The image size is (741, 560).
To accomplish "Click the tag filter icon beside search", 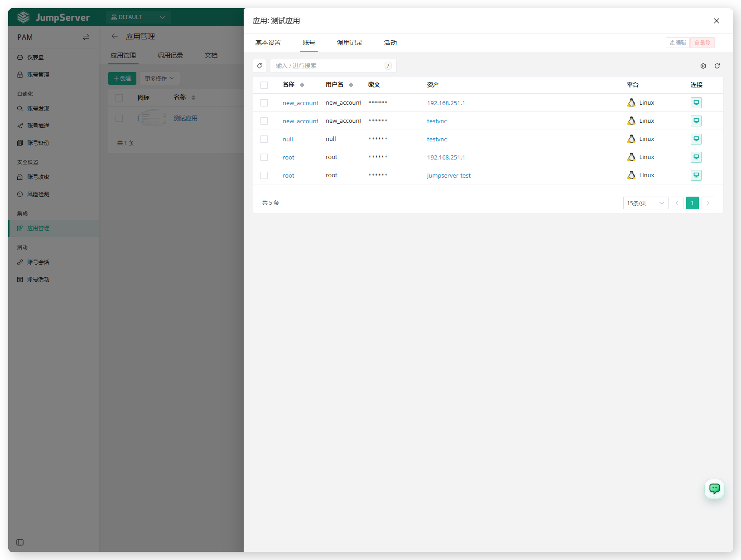I will pyautogui.click(x=260, y=66).
